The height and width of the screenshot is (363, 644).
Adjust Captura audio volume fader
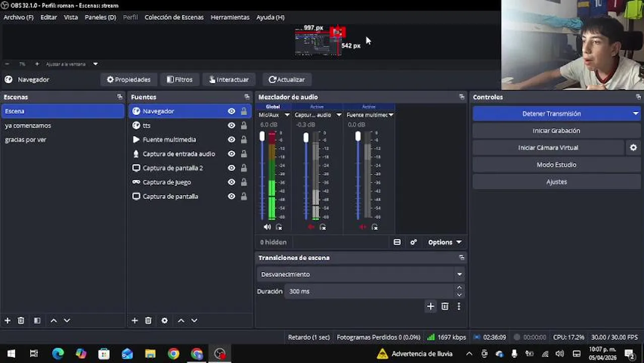(306, 138)
